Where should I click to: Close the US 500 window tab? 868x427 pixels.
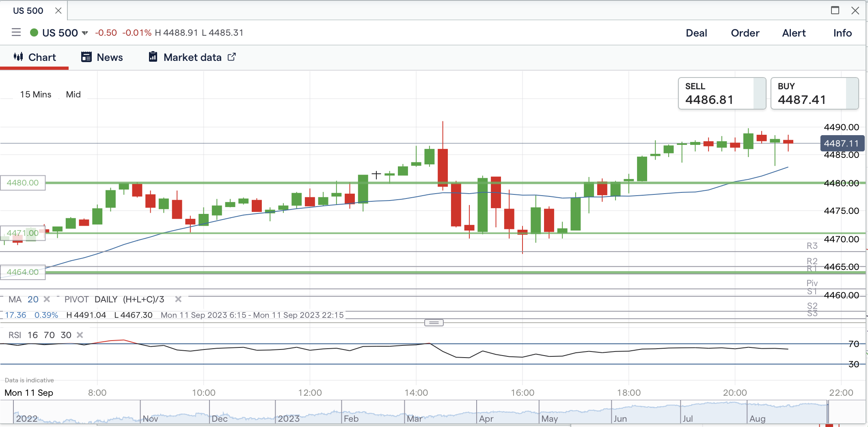pos(58,11)
